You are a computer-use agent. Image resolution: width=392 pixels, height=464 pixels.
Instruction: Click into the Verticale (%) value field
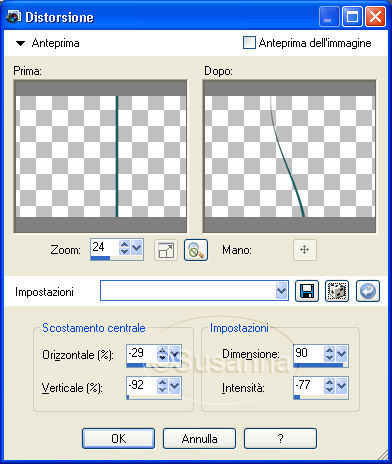coord(141,385)
